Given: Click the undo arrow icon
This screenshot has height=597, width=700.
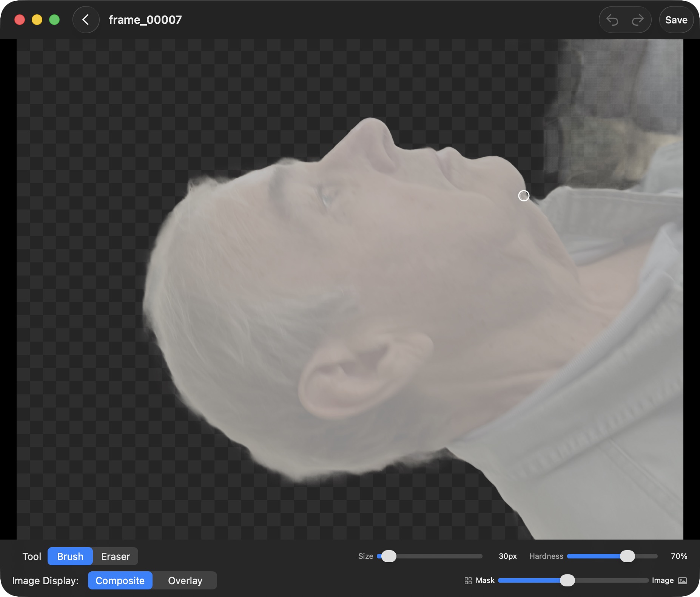Looking at the screenshot, I should [612, 20].
